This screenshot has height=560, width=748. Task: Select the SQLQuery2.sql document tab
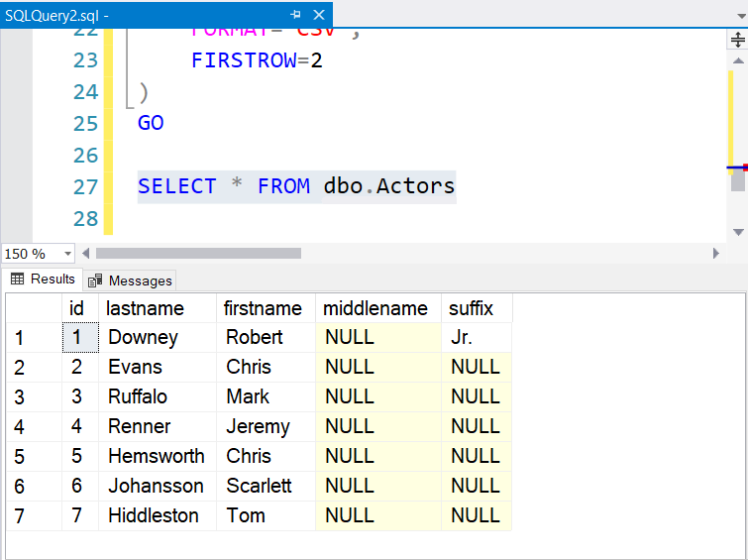pos(59,15)
